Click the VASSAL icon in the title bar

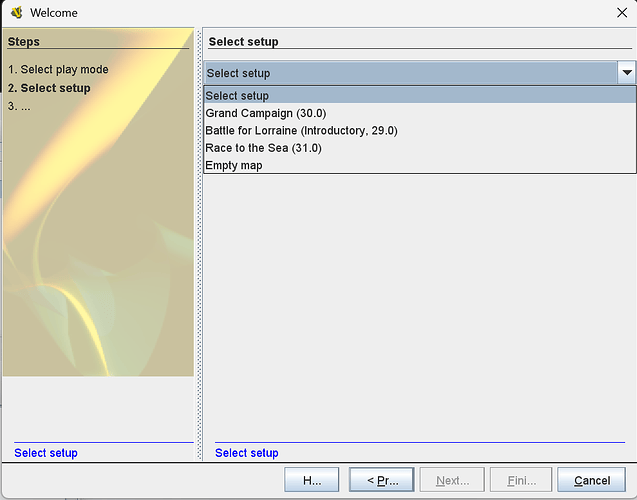[17, 13]
